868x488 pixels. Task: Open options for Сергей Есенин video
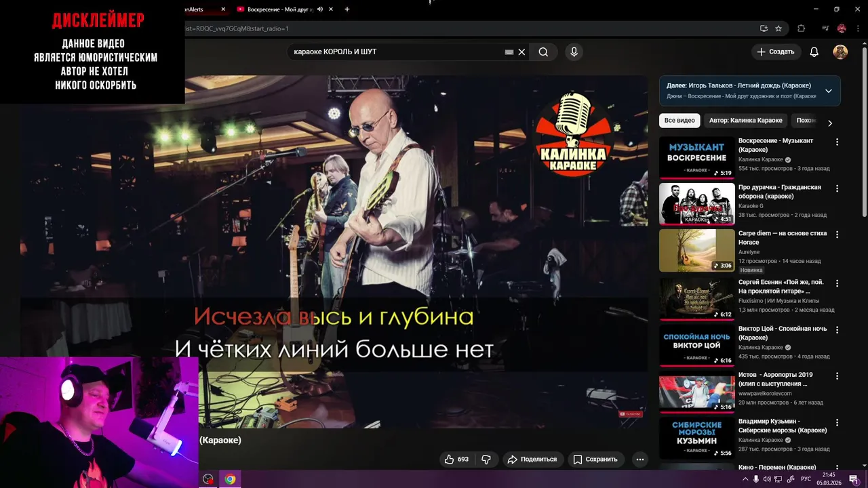click(x=837, y=283)
